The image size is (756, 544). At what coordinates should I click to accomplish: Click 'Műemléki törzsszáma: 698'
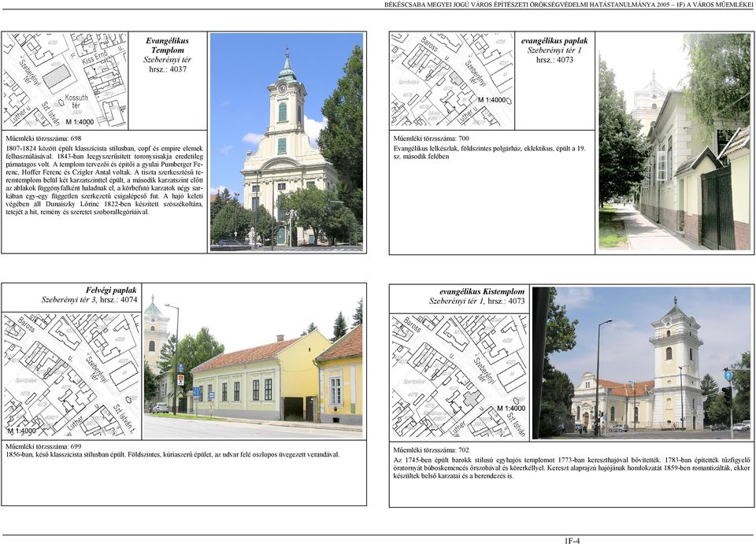(43, 139)
